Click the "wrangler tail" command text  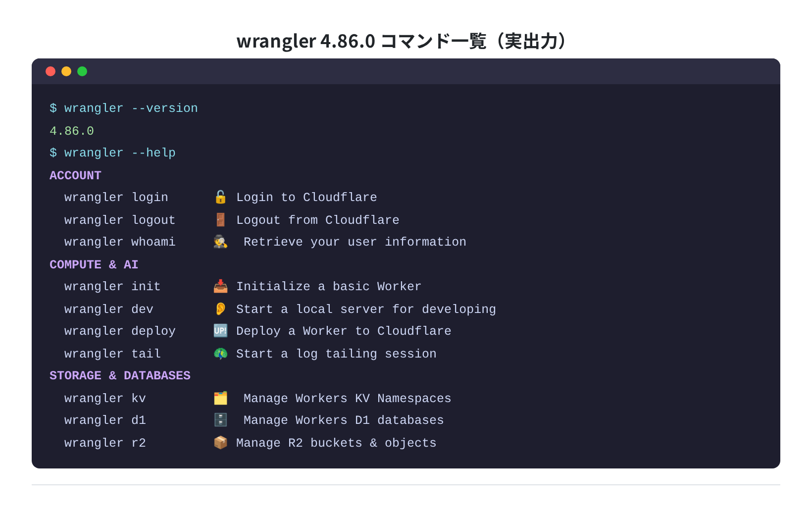(112, 354)
